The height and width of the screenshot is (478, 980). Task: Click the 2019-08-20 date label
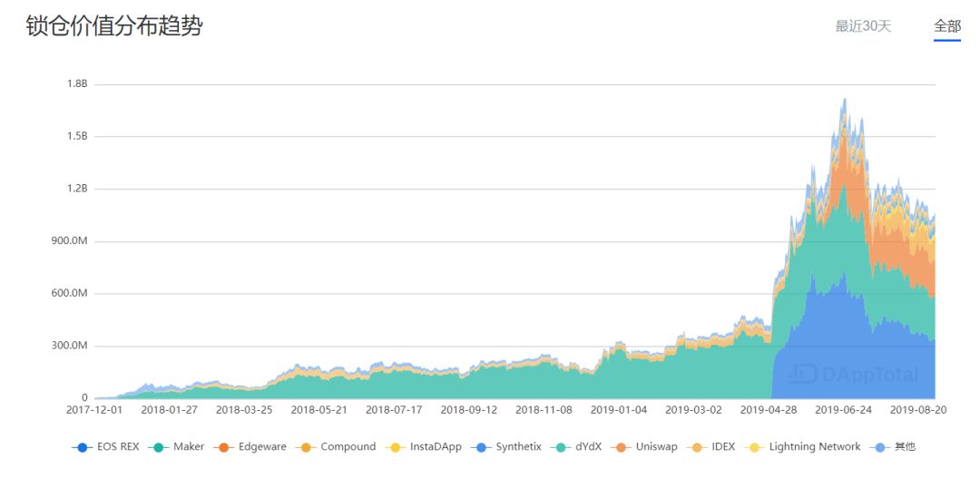tap(916, 411)
